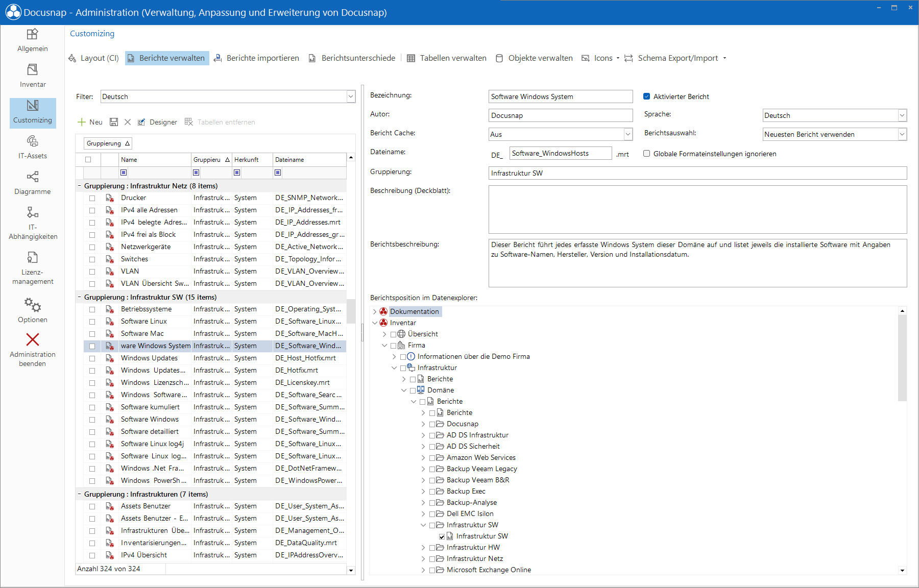Open Layout (CI) toolbar item
Viewport: 919px width, 588px height.
(x=93, y=58)
